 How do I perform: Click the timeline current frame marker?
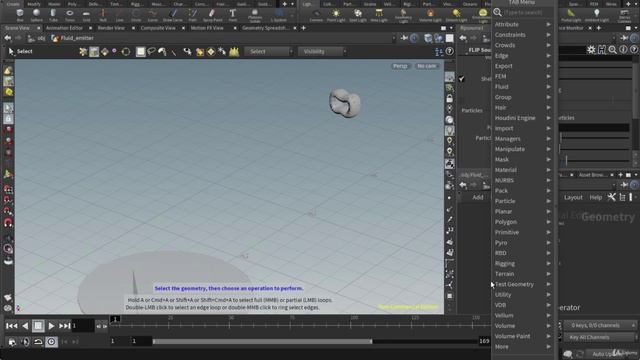point(115,319)
